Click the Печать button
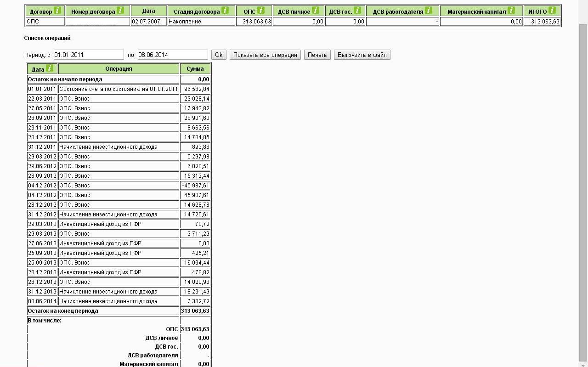Viewport: 588px width, 367px height. [x=317, y=55]
